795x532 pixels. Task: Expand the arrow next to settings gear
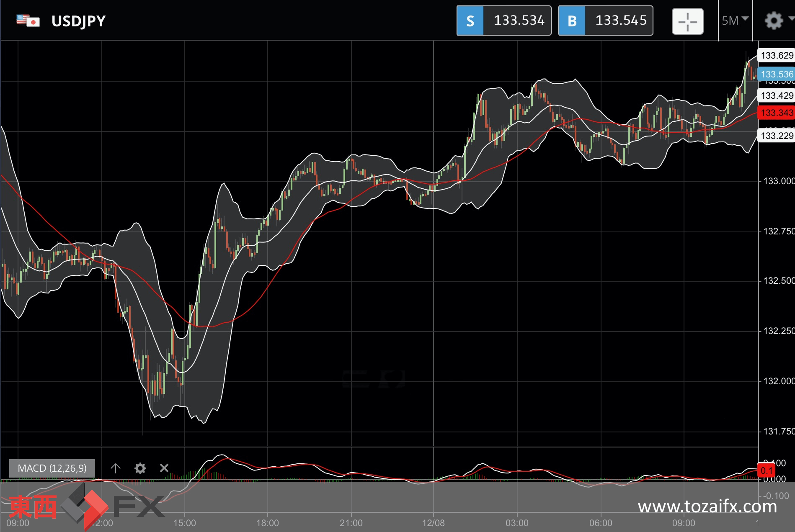pos(791,18)
